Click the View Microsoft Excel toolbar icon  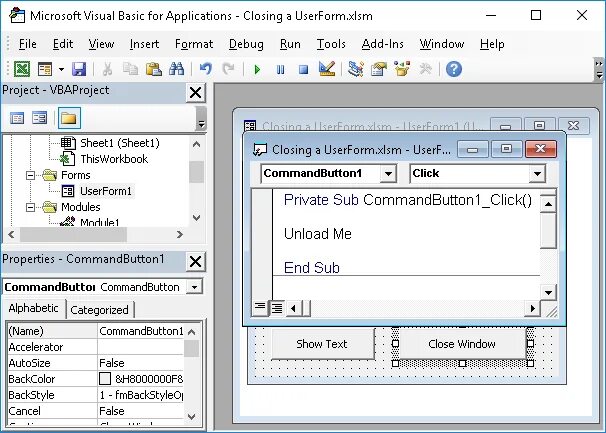tap(22, 70)
